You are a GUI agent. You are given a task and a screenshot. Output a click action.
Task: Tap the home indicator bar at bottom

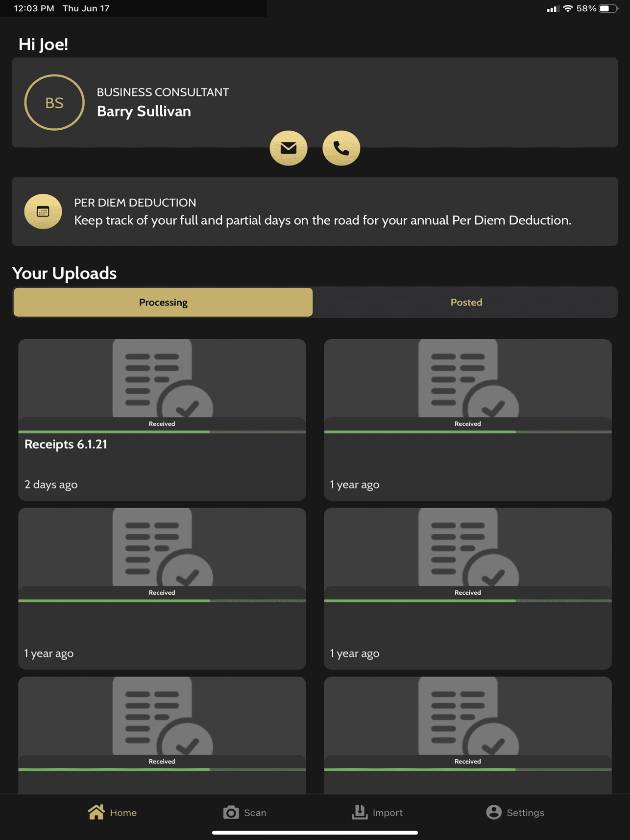tap(315, 832)
